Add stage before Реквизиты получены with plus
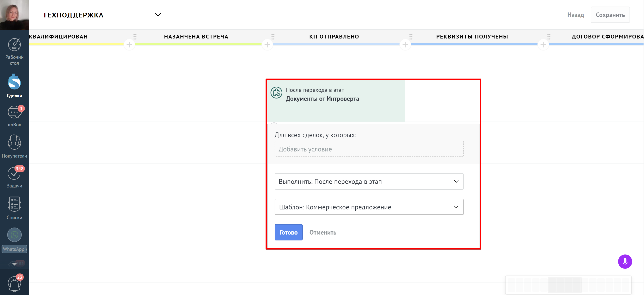 pyautogui.click(x=405, y=45)
